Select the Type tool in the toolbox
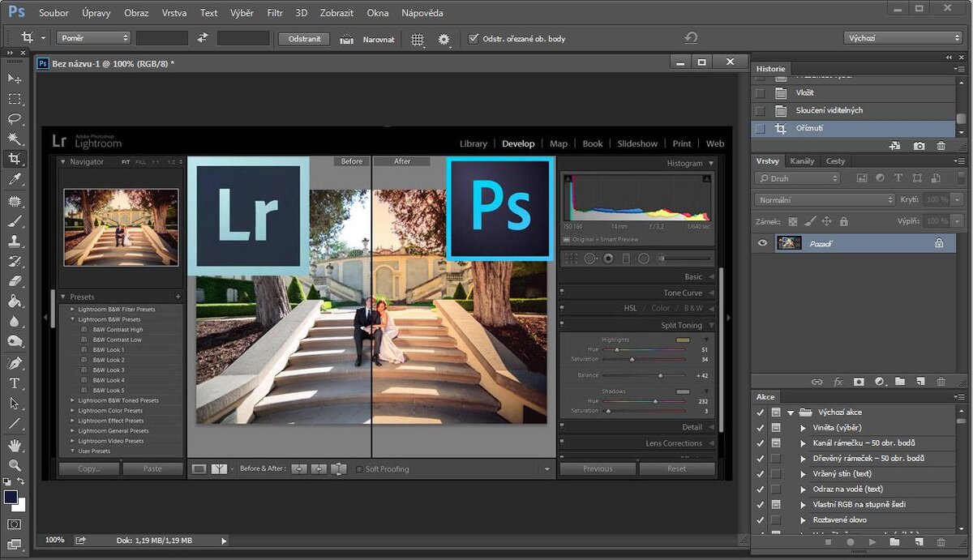The height and width of the screenshot is (560, 973). click(x=15, y=383)
